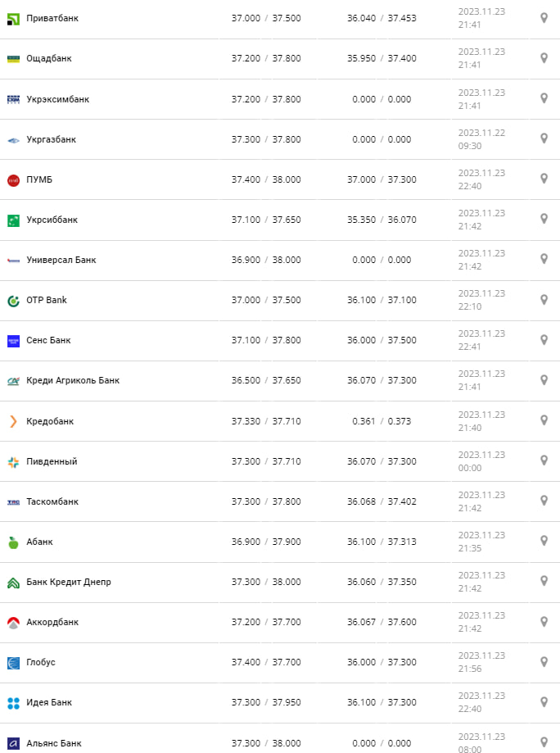The height and width of the screenshot is (753, 560).
Task: Open map location pin for Укргазбанк
Action: click(x=544, y=138)
